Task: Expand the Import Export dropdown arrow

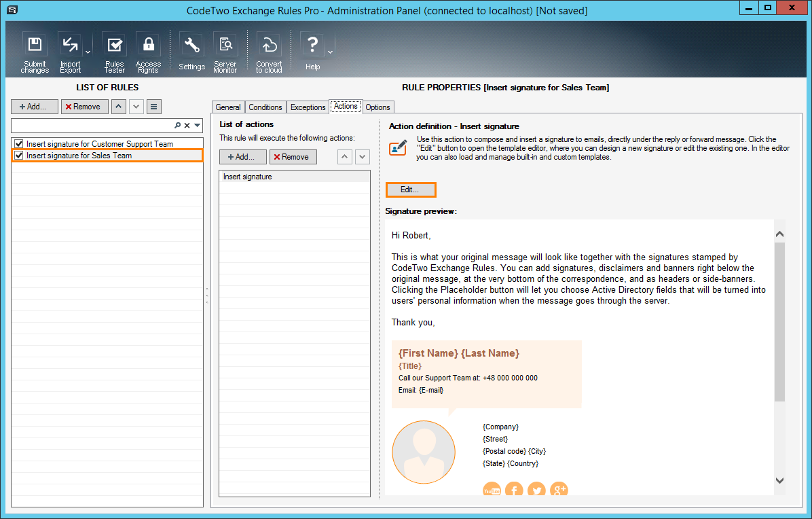Action: pos(88,52)
